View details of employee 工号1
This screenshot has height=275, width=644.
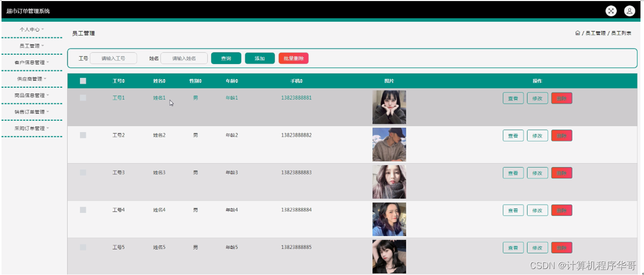pyautogui.click(x=513, y=98)
